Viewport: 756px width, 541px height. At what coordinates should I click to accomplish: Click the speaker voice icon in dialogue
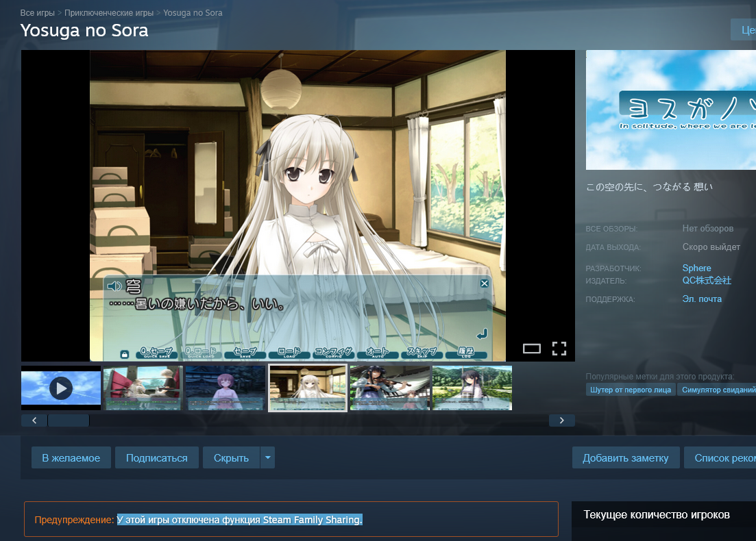tap(114, 287)
